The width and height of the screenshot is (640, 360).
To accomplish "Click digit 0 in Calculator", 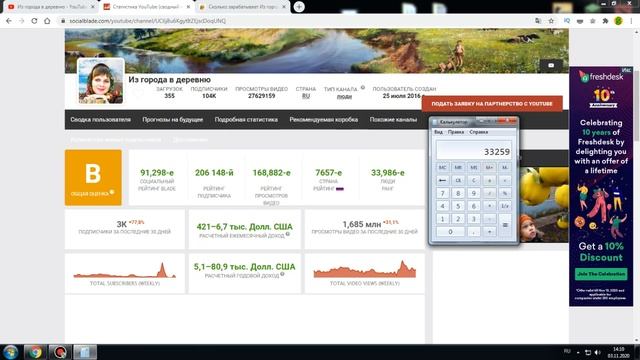I will [450, 232].
